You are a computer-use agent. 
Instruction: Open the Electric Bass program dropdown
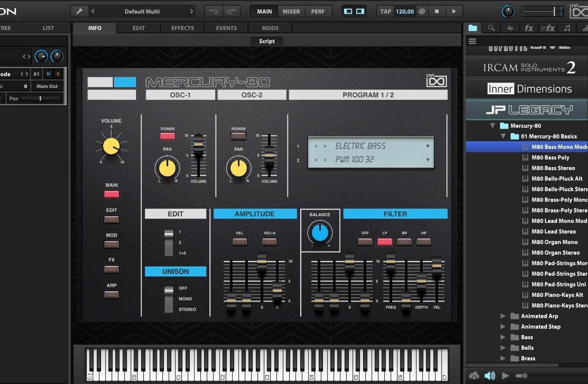point(427,146)
